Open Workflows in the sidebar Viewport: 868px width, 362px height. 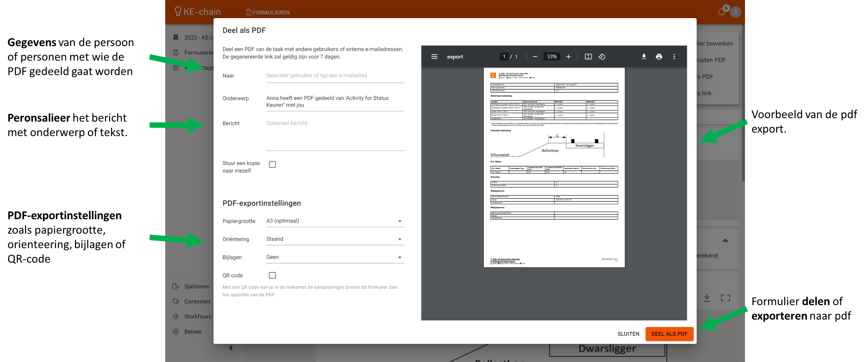coord(197,317)
